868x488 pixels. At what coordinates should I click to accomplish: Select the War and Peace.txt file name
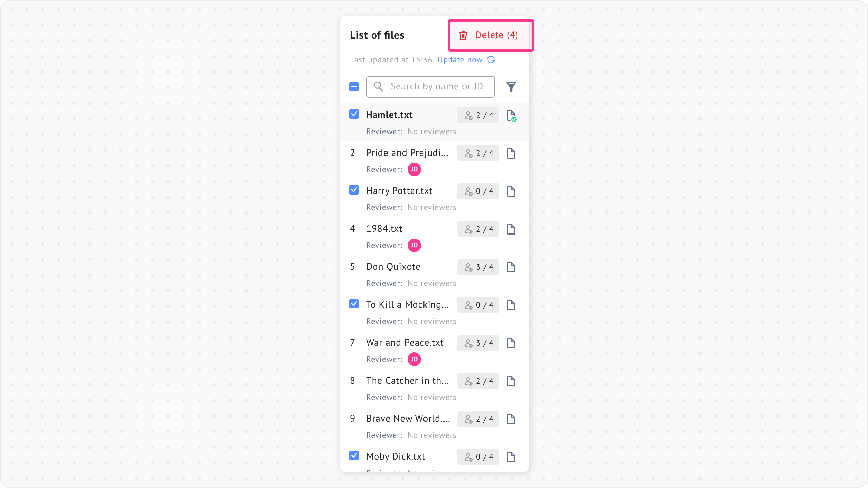(x=405, y=343)
